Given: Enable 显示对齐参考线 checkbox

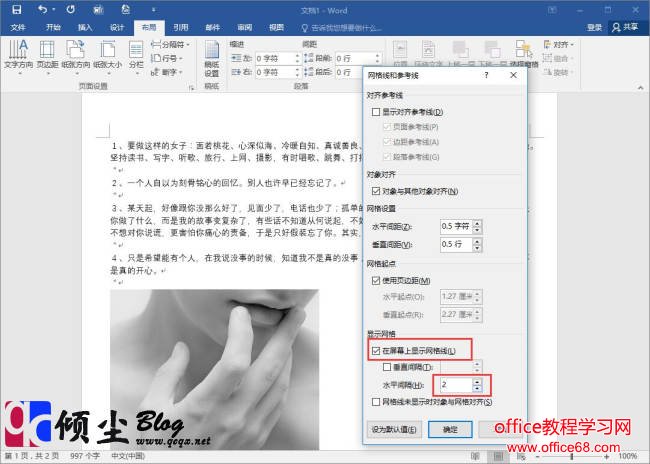Looking at the screenshot, I should point(376,112).
